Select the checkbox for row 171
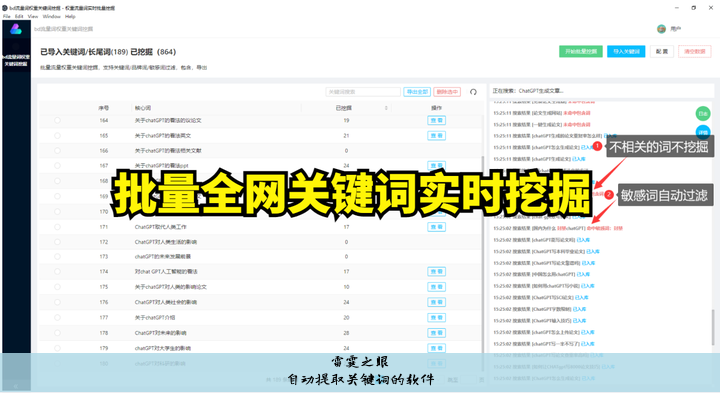This screenshot has width=720, height=393. (57, 227)
